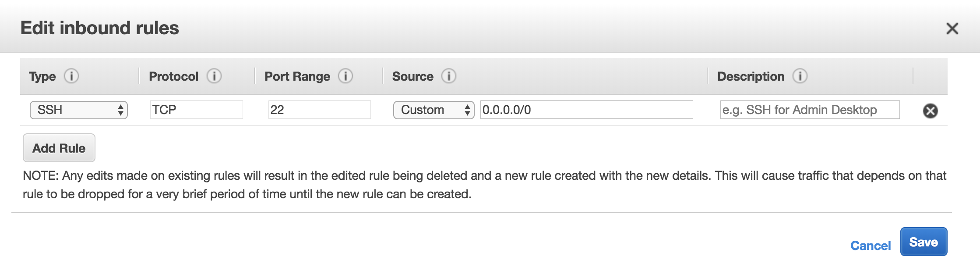
Task: Select the Port Range column header text
Action: 297,77
